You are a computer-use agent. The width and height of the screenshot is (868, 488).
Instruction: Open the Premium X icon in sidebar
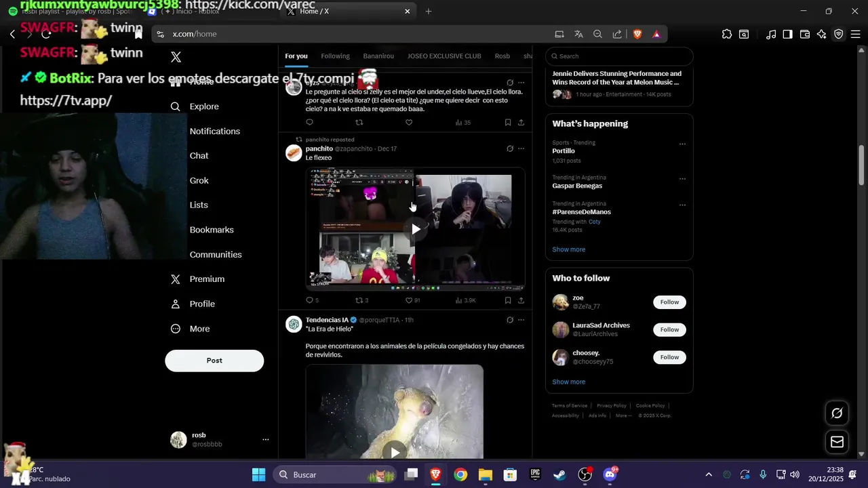coord(176,279)
